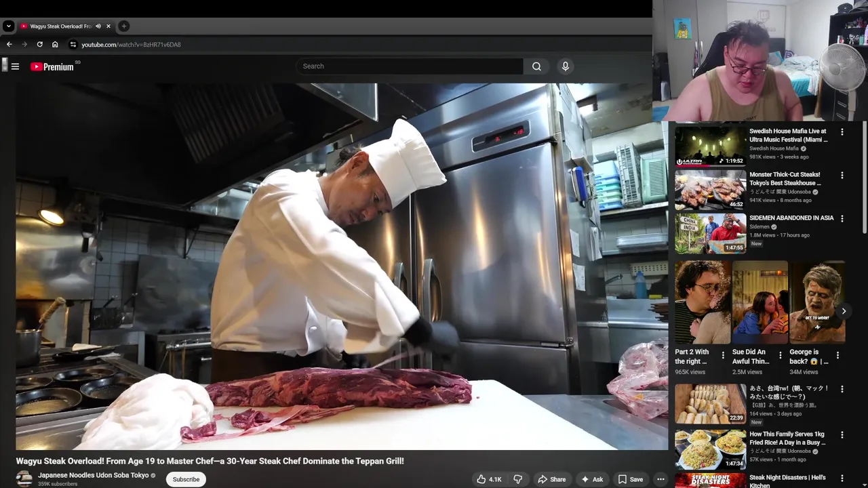This screenshot has height=488, width=868.
Task: Open How This Family Serves 1kg Fried Rice thumbnail
Action: [x=710, y=449]
